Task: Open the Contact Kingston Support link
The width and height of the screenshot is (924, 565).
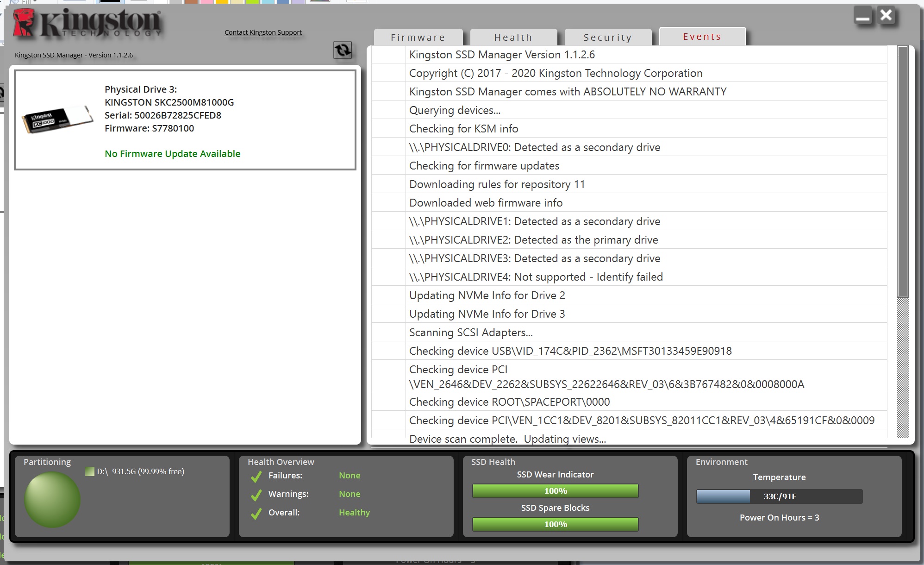Action: pyautogui.click(x=263, y=32)
